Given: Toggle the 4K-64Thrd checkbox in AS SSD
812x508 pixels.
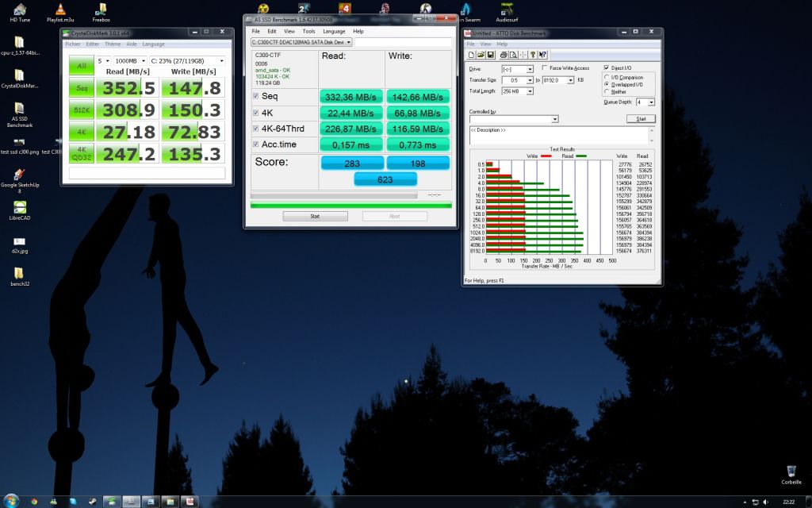Looking at the screenshot, I should coord(256,129).
